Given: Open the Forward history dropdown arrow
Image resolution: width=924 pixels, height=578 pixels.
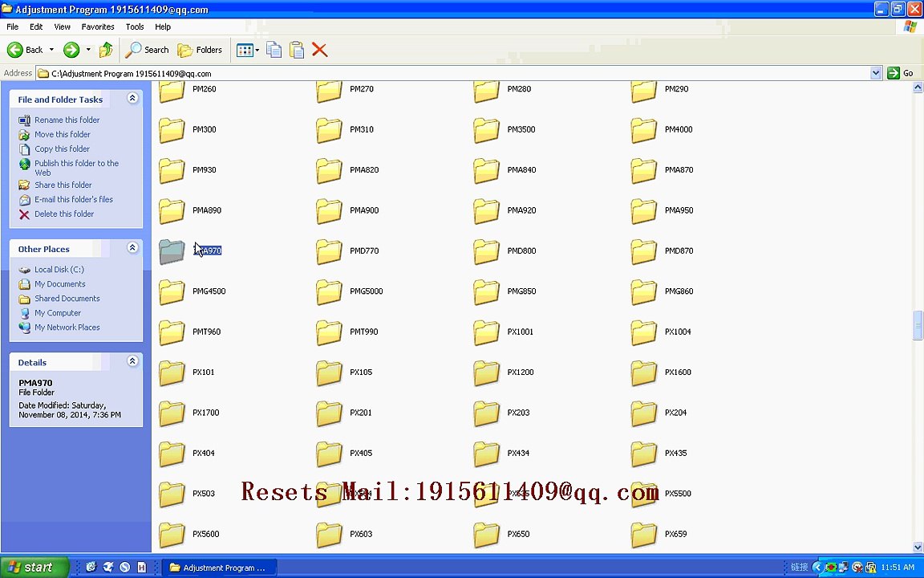Looking at the screenshot, I should pyautogui.click(x=88, y=50).
